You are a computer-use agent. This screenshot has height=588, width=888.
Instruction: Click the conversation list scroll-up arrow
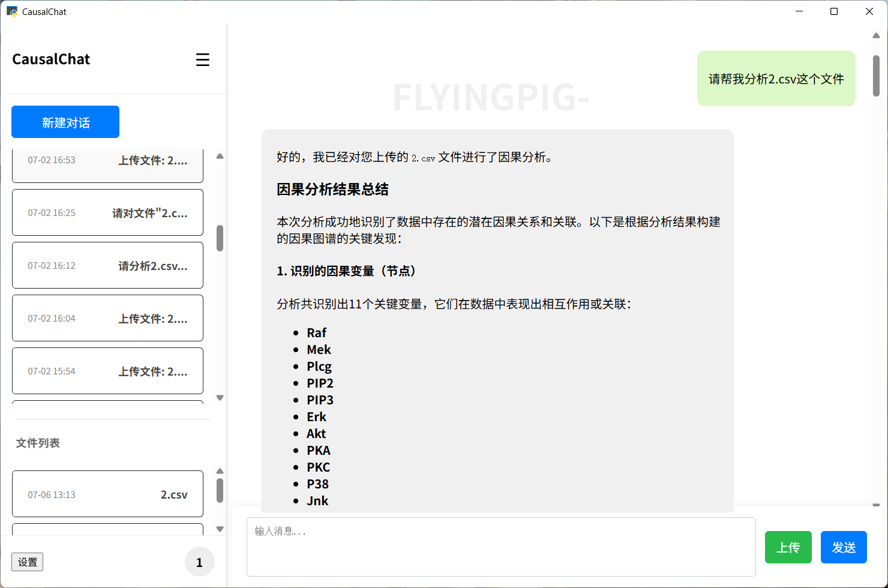click(220, 156)
